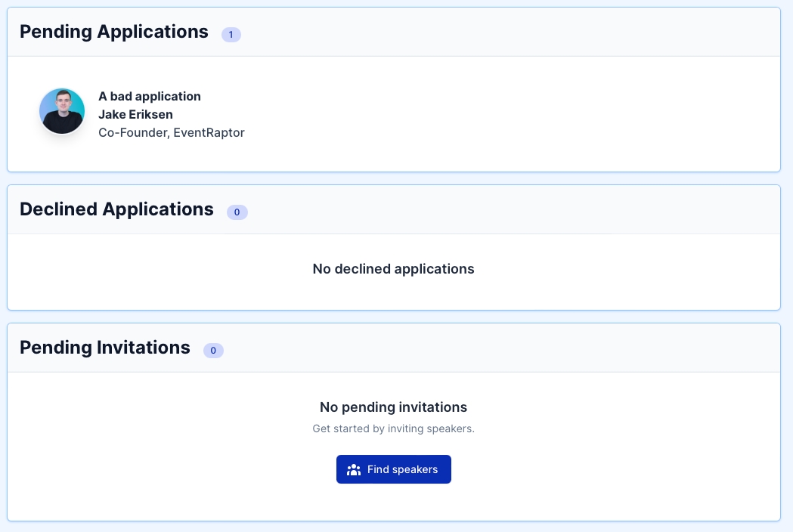The width and height of the screenshot is (793, 532).
Task: Click the Pending Applications heading
Action: coord(113,32)
